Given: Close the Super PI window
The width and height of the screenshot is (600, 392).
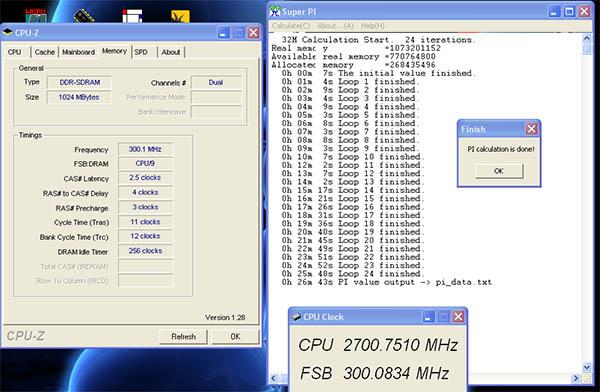Looking at the screenshot, I should click(584, 11).
